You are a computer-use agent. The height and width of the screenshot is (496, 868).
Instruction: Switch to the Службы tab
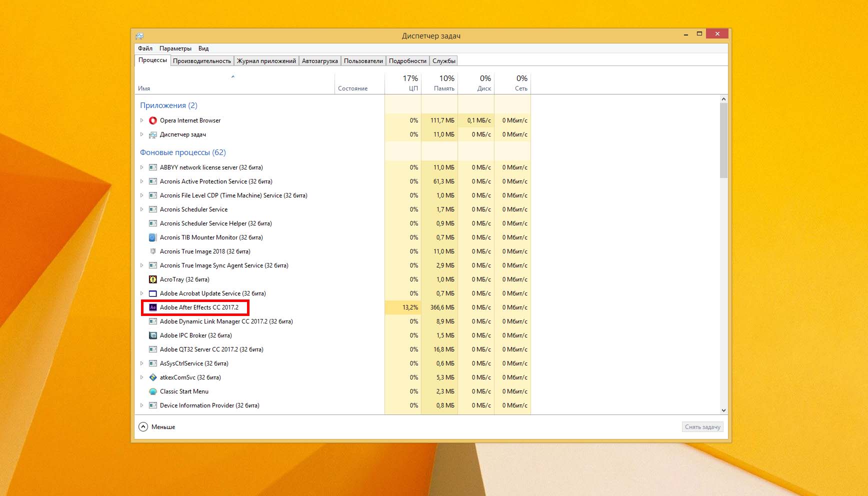(x=444, y=61)
